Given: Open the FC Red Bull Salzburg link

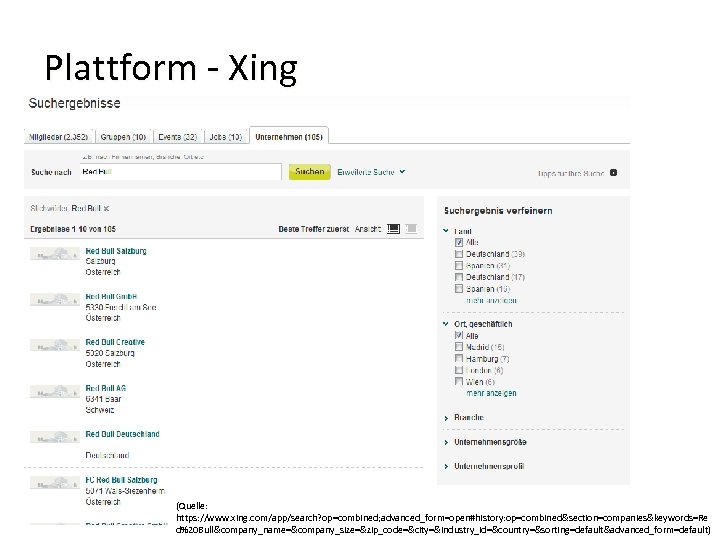Looking at the screenshot, I should 121,480.
